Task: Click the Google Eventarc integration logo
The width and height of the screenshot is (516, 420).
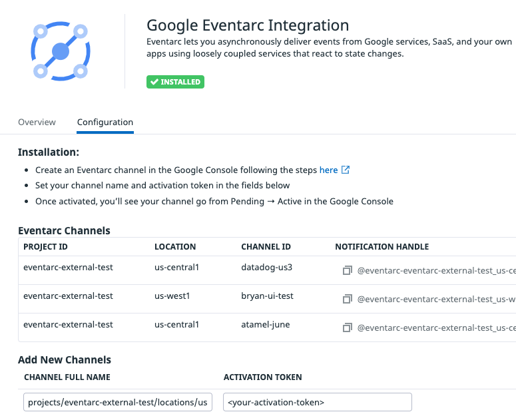Action: point(61,51)
